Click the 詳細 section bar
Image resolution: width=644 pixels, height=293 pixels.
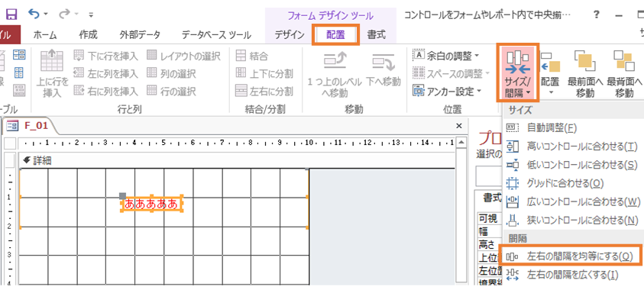coord(237,160)
